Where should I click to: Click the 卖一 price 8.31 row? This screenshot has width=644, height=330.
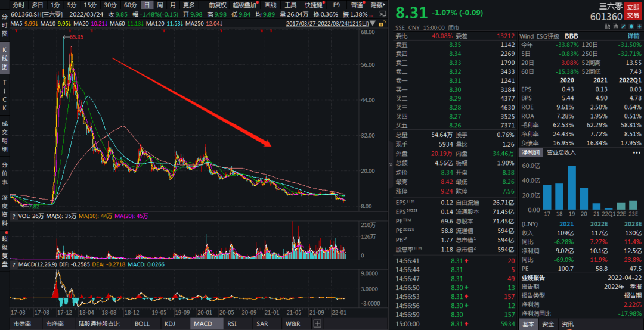pos(456,81)
